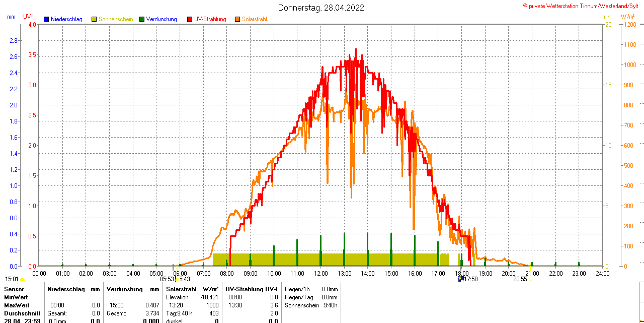This screenshot has width=644, height=323.
Task: Click the sun icon next to 15:01
Action: point(22,279)
